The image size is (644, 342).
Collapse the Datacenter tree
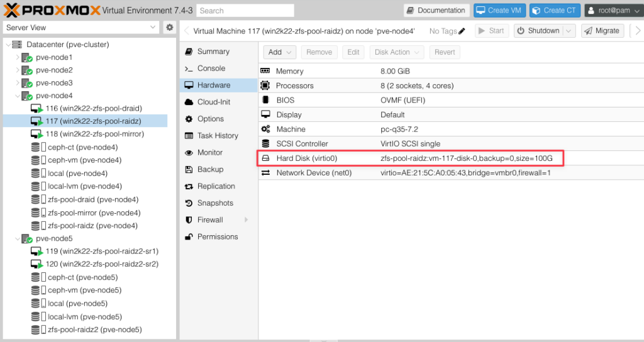pos(8,45)
